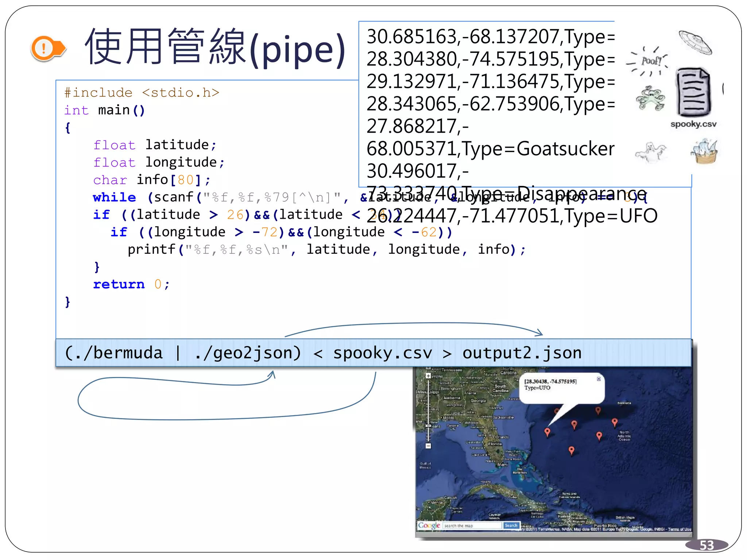Click the southernmost red map pin
This screenshot has height=560, width=747.
pos(572,451)
